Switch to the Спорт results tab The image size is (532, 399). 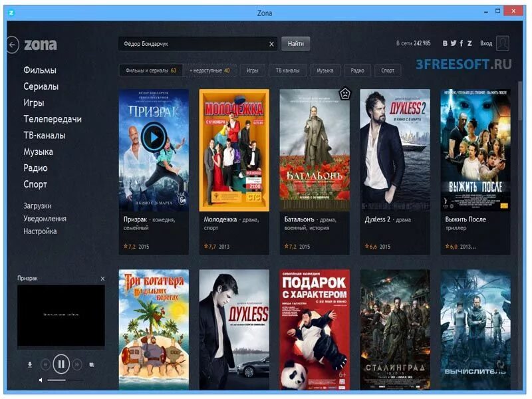388,70
